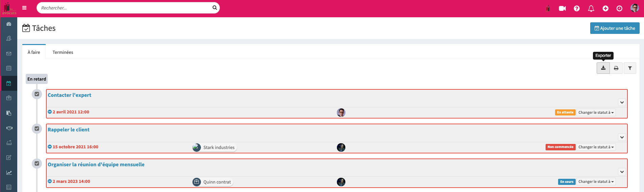The height and width of the screenshot is (192, 644).
Task: Check off the Contacter l'expert task
Action: pyautogui.click(x=37, y=94)
